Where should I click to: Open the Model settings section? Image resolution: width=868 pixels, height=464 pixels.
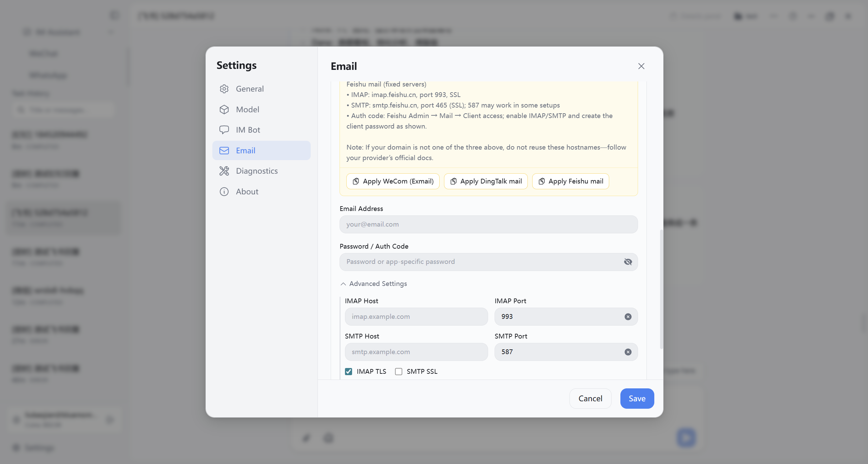coord(261,110)
